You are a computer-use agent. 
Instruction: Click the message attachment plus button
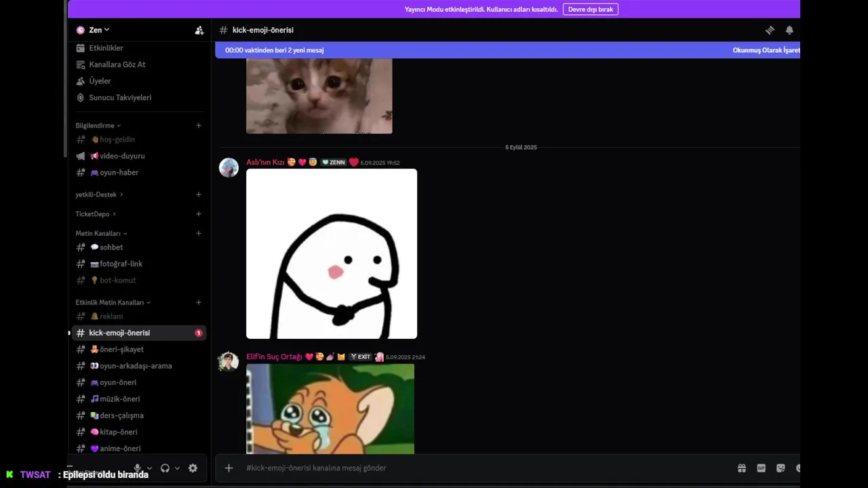229,468
